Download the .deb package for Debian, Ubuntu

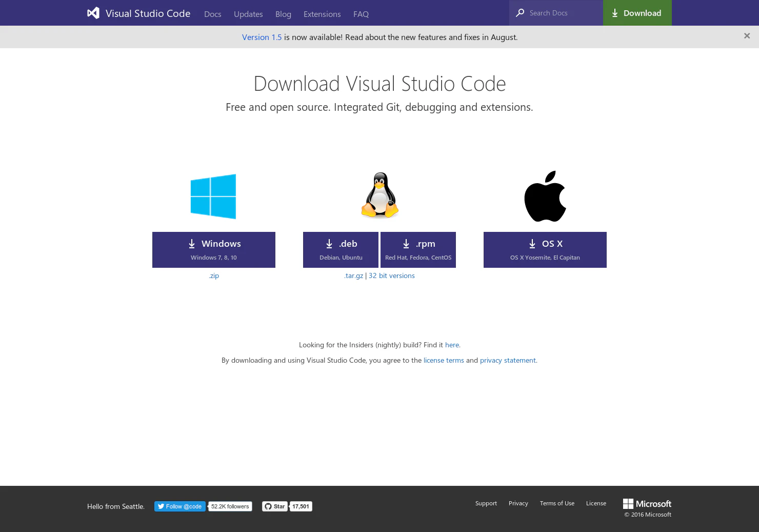point(341,250)
